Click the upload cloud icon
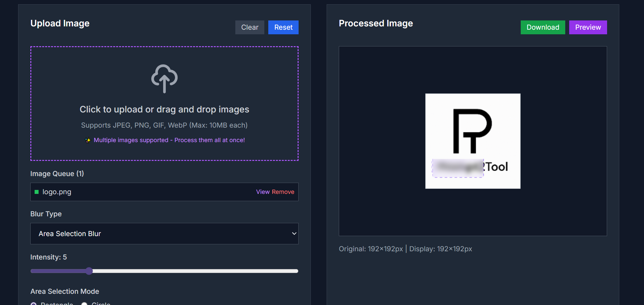Image resolution: width=644 pixels, height=305 pixels. [164, 78]
